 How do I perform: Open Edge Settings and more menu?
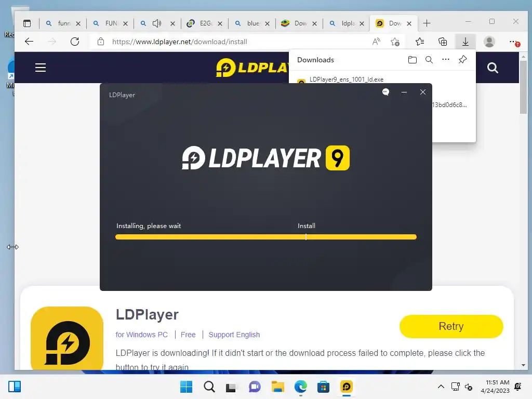point(514,42)
